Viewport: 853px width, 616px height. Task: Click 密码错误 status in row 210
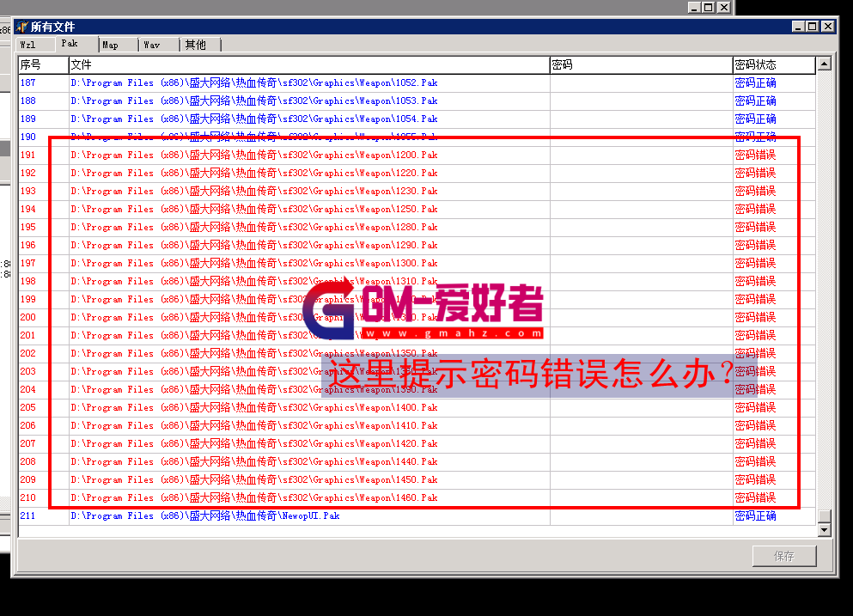click(x=755, y=497)
